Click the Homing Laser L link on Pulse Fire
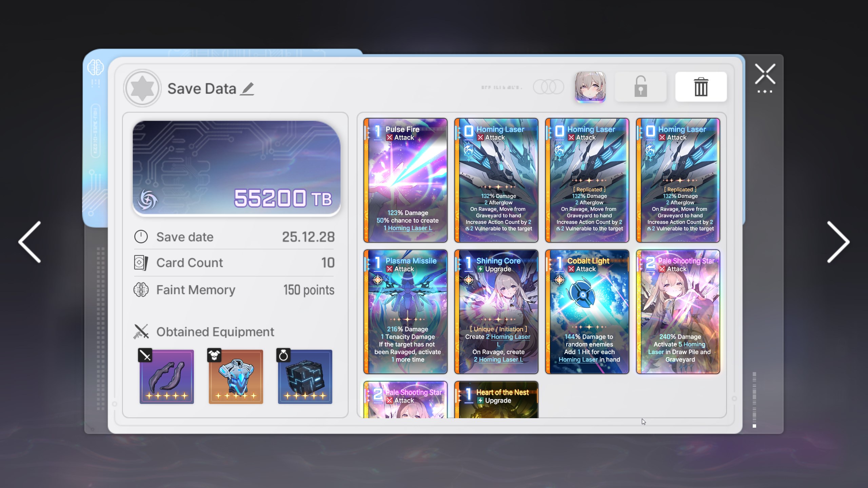Screen dimensions: 868x488 tap(410, 228)
